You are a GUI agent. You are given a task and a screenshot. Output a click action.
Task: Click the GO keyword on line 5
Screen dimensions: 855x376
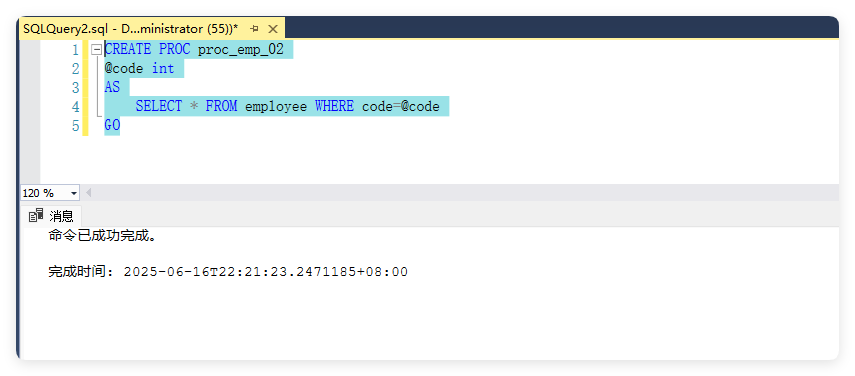point(112,125)
